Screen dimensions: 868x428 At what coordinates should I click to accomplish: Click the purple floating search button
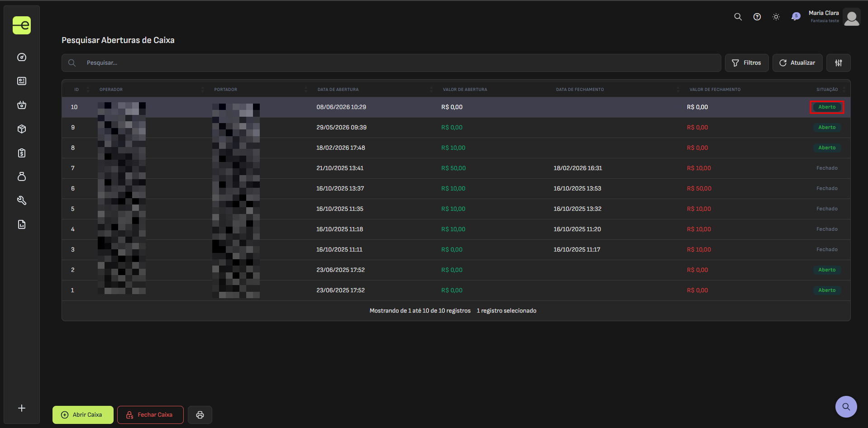[x=846, y=407]
